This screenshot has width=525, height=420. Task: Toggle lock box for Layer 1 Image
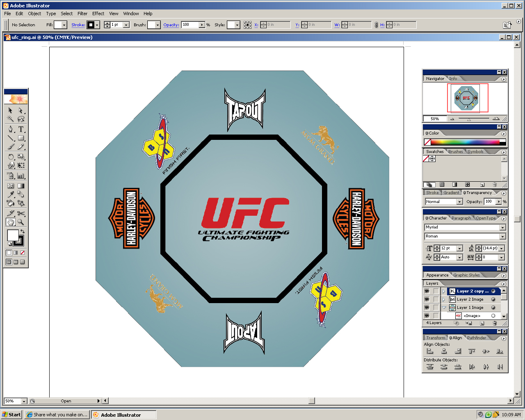436,308
